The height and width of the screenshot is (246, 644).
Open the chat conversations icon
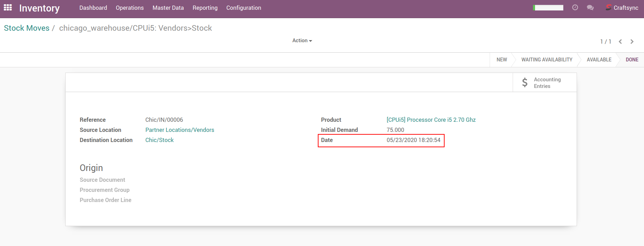tap(590, 8)
